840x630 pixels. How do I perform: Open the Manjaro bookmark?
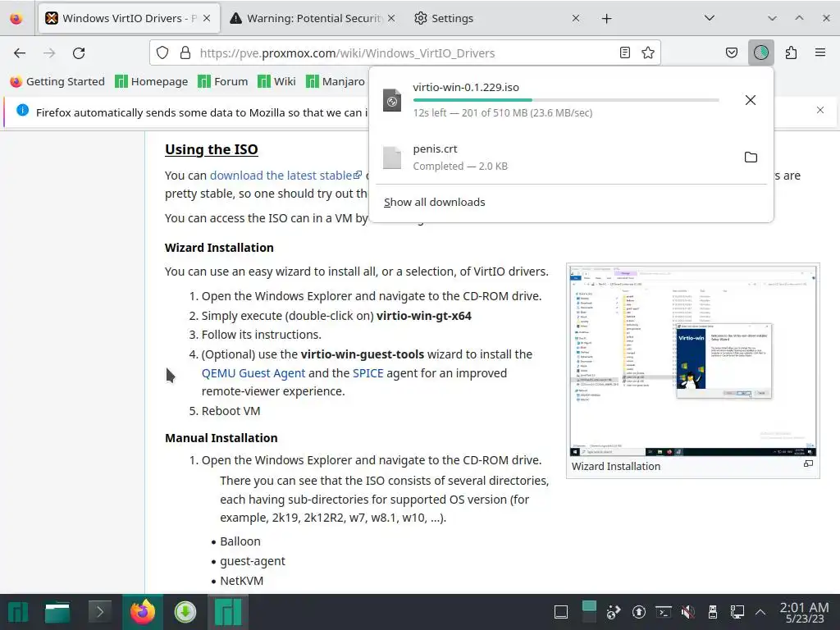tap(336, 81)
